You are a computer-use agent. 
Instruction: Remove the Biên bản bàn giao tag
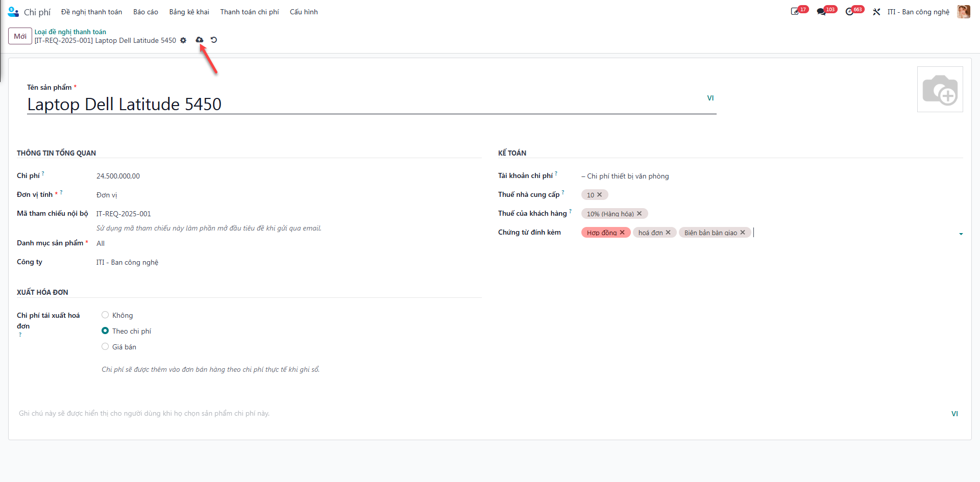743,233
